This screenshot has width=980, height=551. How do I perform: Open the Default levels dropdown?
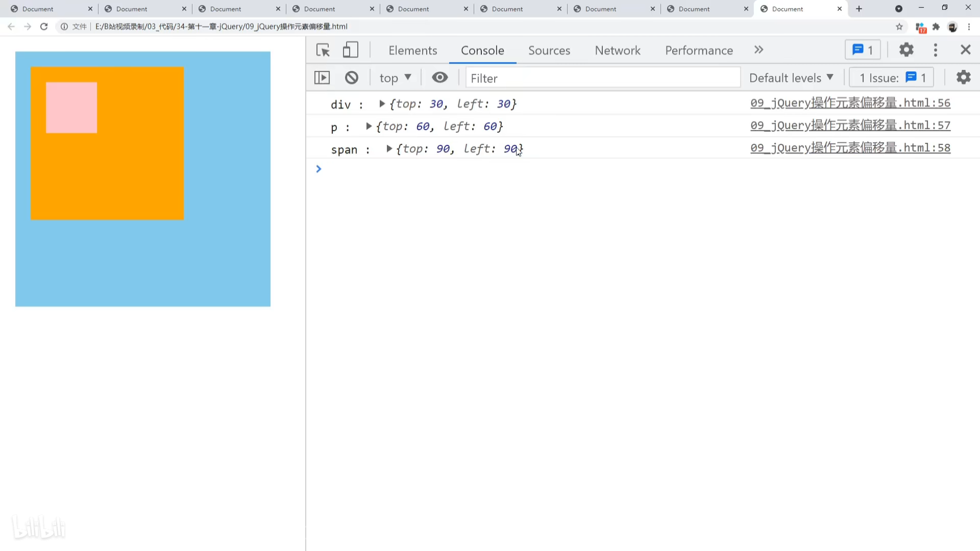point(791,78)
